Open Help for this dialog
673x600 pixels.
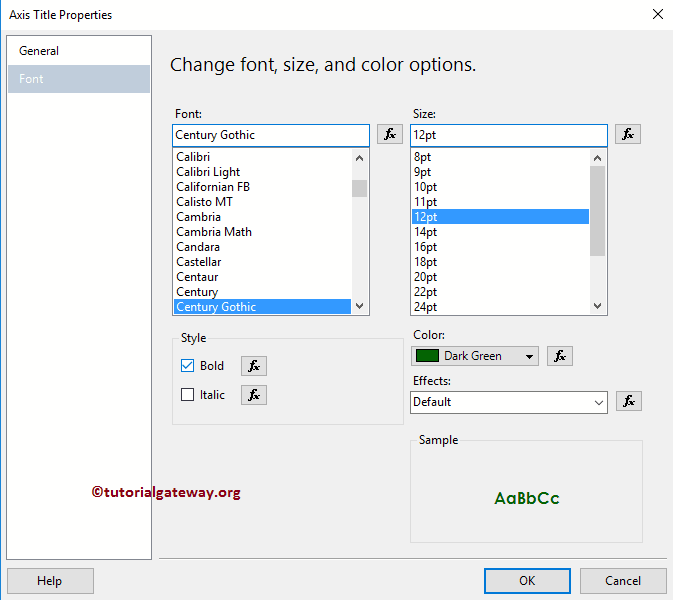point(50,581)
